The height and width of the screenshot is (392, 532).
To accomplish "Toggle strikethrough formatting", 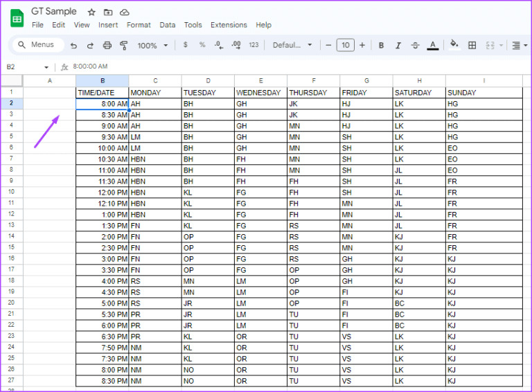I will [415, 45].
